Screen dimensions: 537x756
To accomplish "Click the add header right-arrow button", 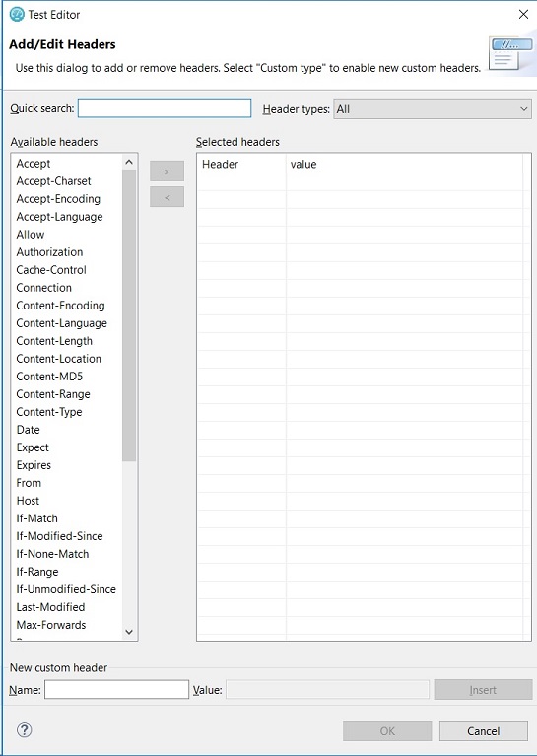I will (x=167, y=172).
